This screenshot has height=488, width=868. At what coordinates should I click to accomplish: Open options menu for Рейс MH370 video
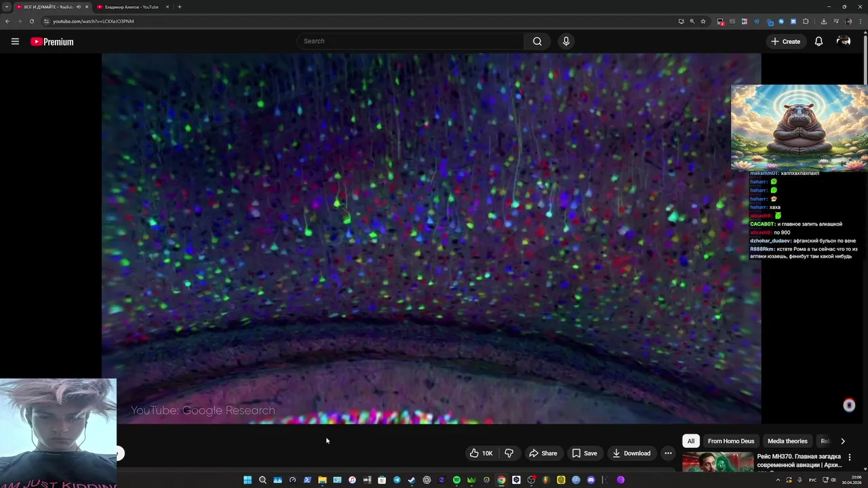[850, 457]
